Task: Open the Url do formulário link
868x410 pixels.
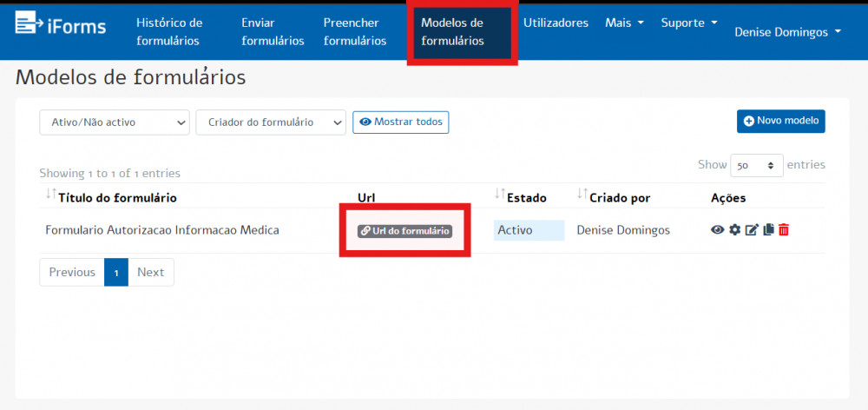Action: click(x=404, y=231)
